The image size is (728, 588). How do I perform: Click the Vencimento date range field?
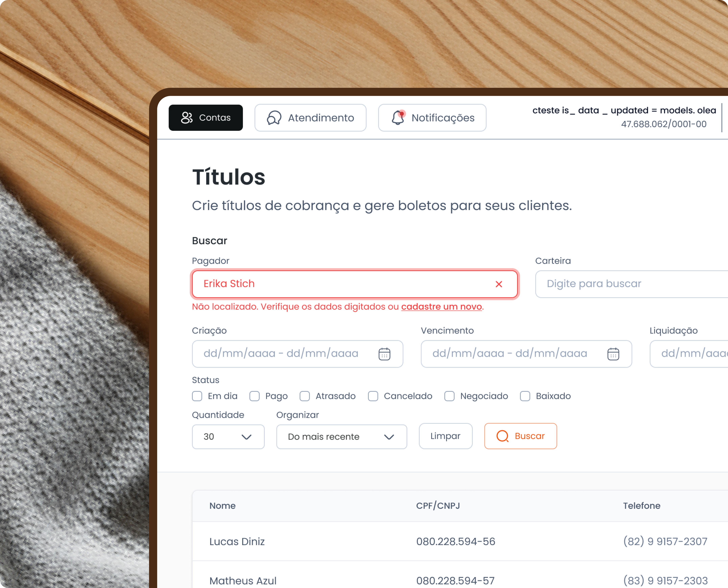[x=526, y=354]
